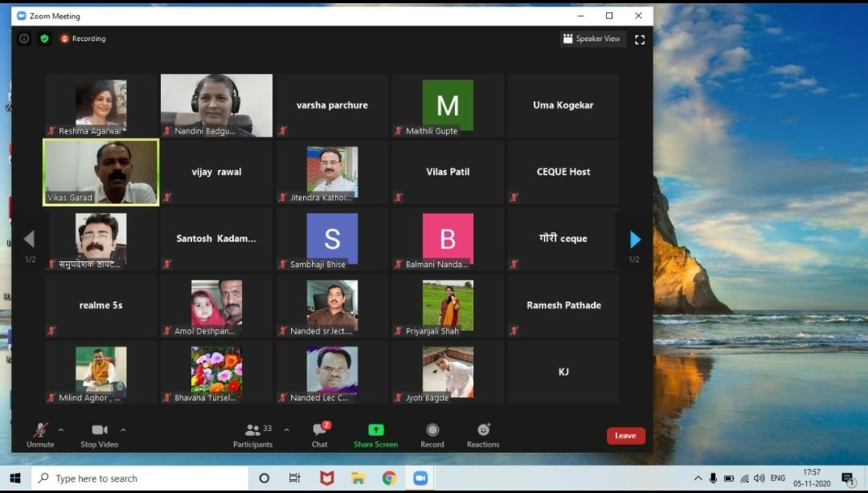Select Uma Kogekar tile

[563, 105]
